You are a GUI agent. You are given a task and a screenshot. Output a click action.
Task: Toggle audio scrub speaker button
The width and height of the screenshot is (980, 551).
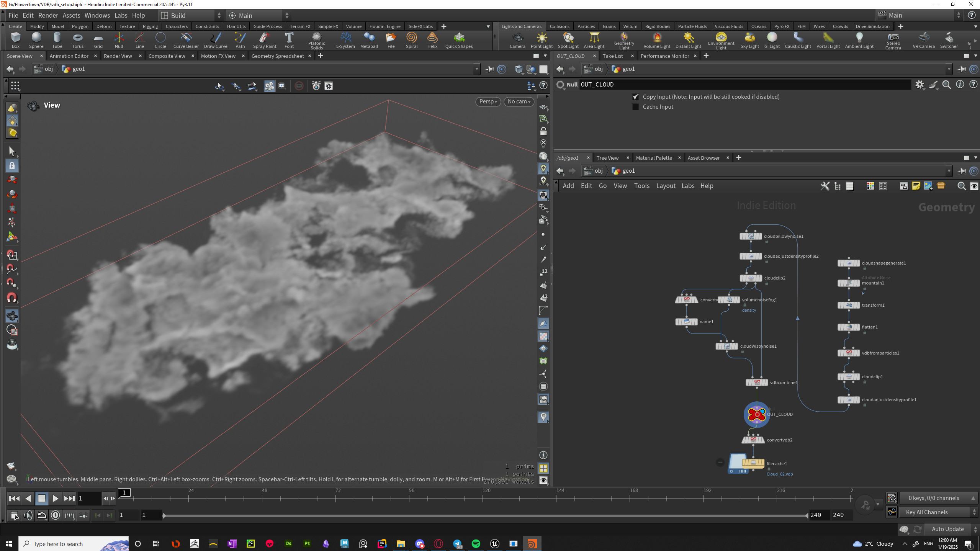click(28, 515)
